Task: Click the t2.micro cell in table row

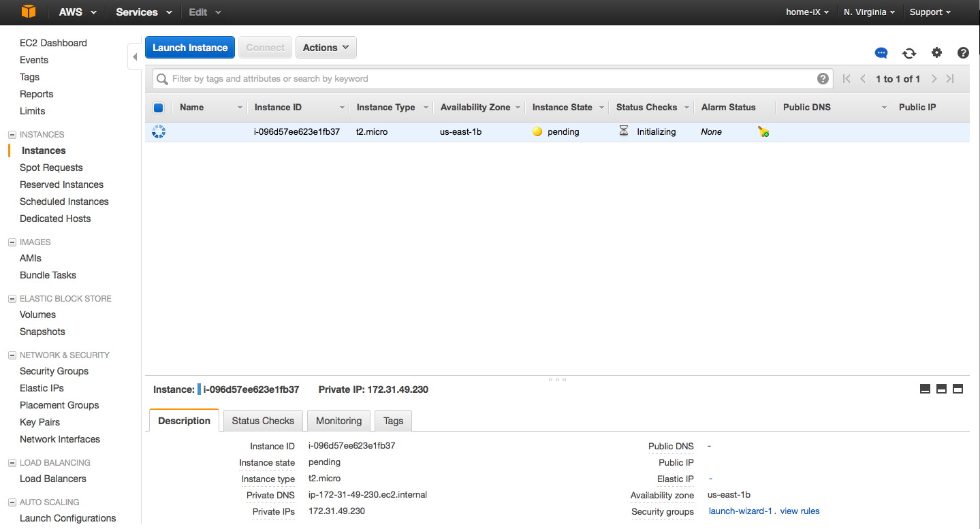Action: pos(372,132)
